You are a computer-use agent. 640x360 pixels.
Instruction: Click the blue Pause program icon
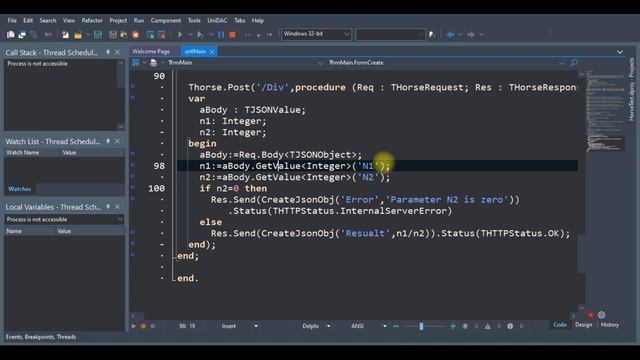[x=221, y=35]
